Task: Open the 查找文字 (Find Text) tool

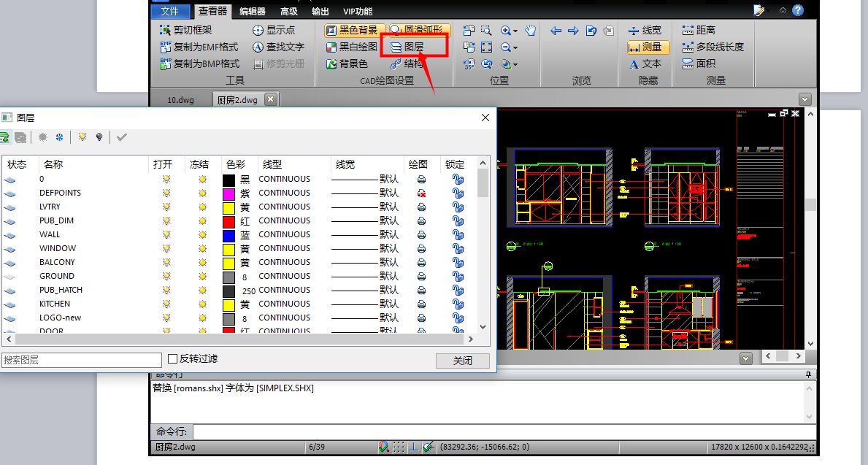Action: pos(277,47)
